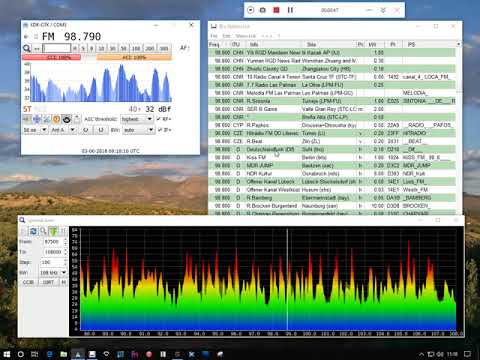Click the scissors-like icon in XDR-GTK toolbar

[x=47, y=119]
